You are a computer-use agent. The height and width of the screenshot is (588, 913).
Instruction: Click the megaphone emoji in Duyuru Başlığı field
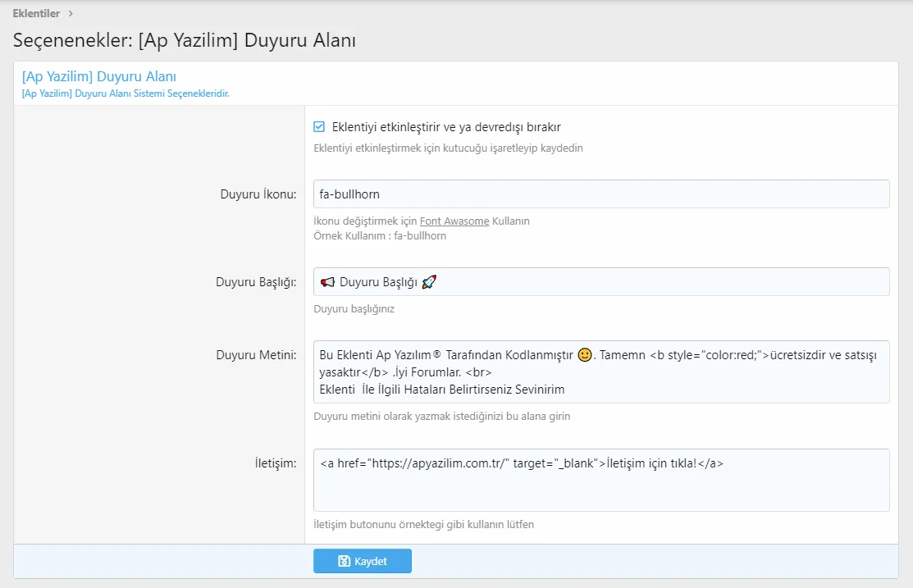click(x=327, y=282)
